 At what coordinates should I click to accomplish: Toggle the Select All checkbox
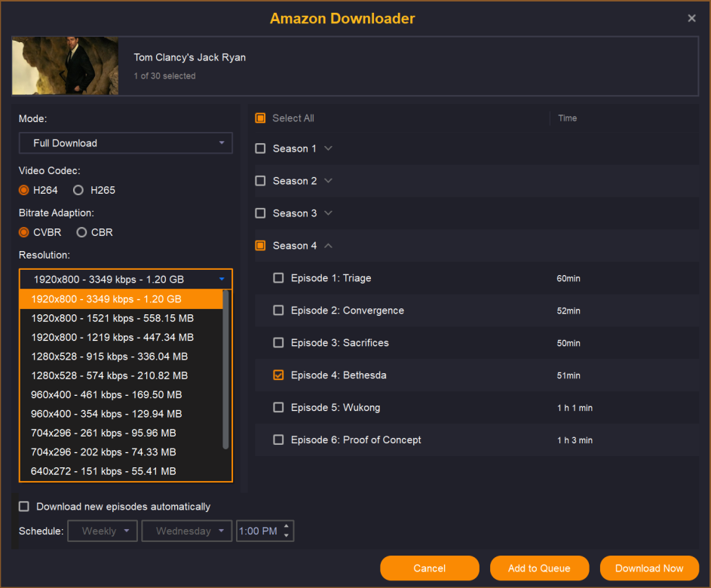tap(260, 118)
